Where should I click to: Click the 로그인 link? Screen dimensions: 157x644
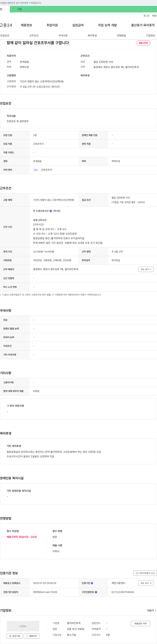147,16
